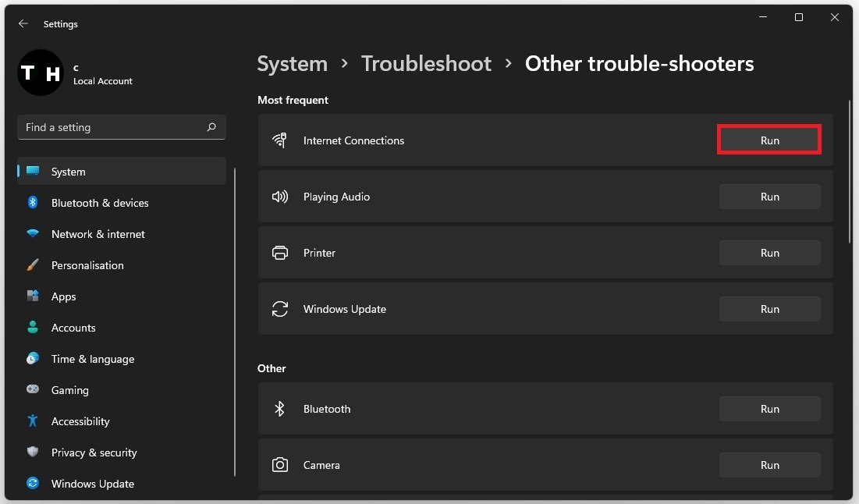
Task: Run the Printer troubleshooter
Action: point(769,253)
